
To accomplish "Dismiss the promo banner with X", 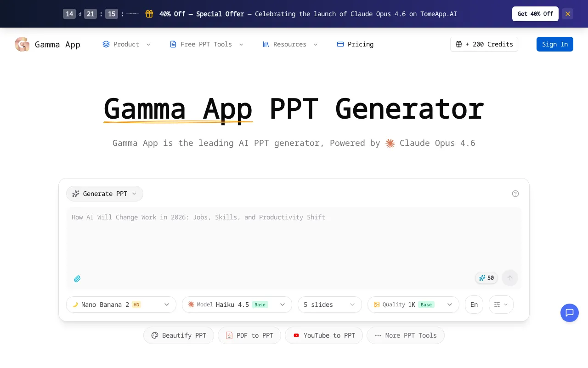I will click(x=568, y=14).
